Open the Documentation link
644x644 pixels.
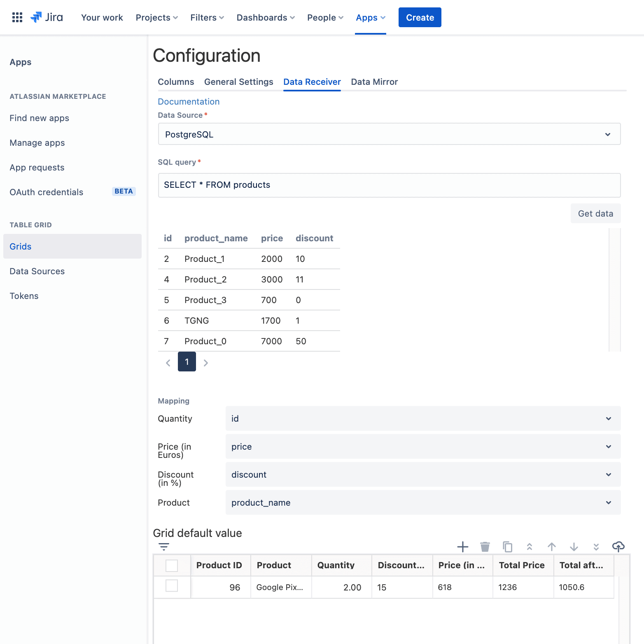[x=189, y=102]
